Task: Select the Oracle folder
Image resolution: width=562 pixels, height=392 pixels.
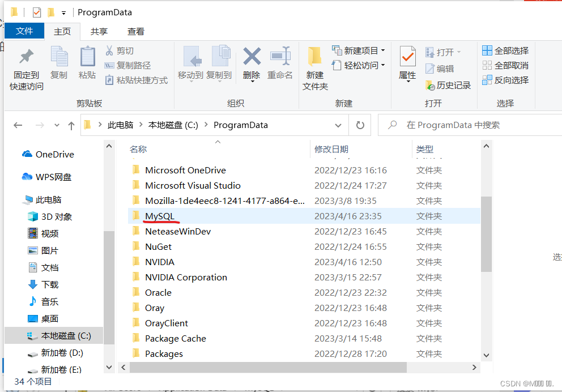Action: click(304, 293)
